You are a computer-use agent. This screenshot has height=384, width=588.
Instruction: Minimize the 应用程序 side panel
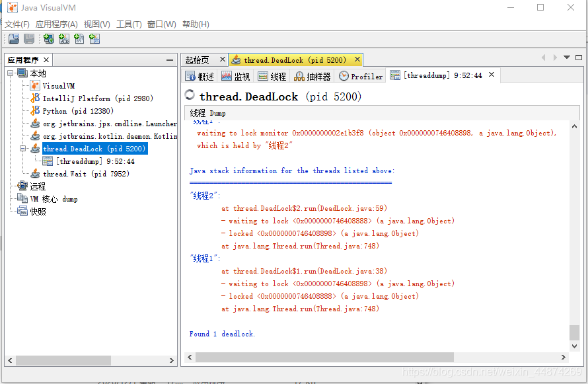[170, 60]
